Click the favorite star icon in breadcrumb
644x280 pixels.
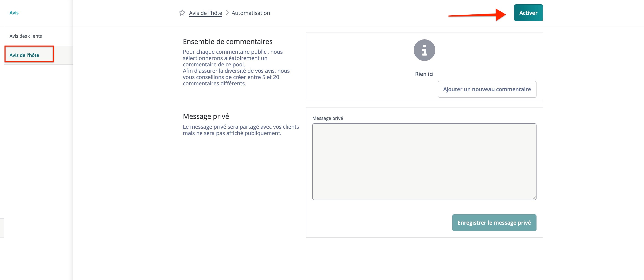coord(182,13)
